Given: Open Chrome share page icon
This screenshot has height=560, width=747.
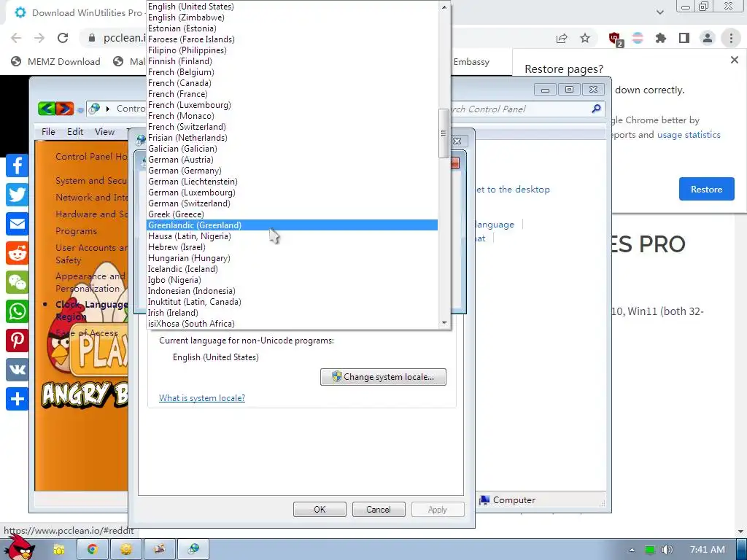Looking at the screenshot, I should click(x=562, y=38).
